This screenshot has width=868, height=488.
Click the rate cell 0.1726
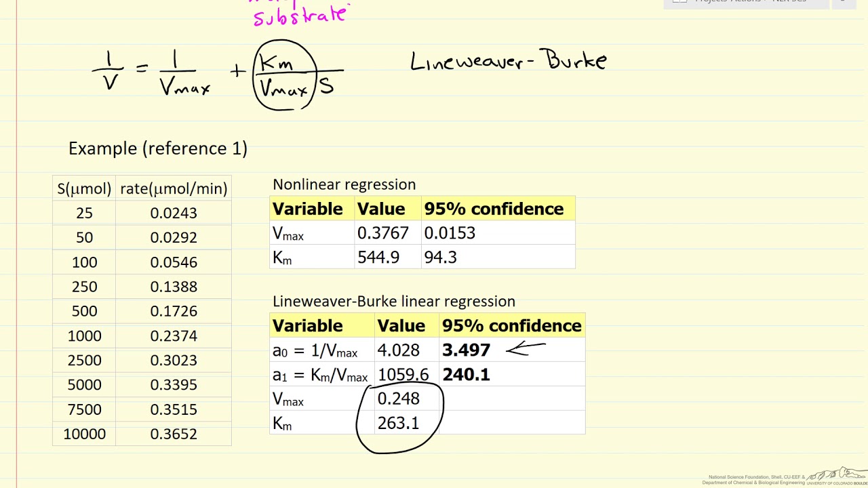click(174, 311)
